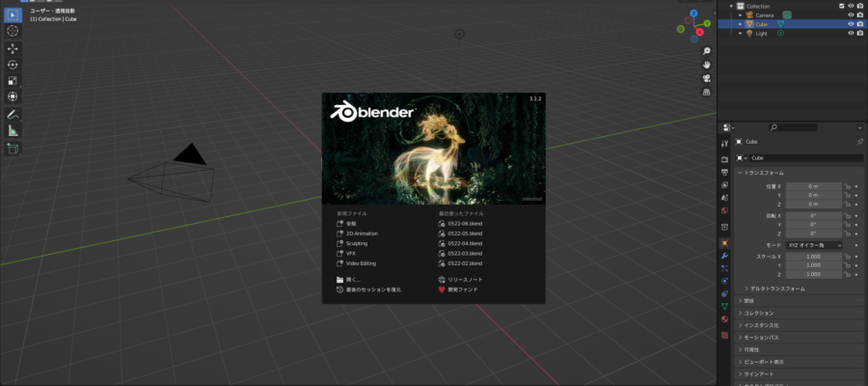Open the Output properties tab
This screenshot has width=868, height=386.
coord(724,172)
